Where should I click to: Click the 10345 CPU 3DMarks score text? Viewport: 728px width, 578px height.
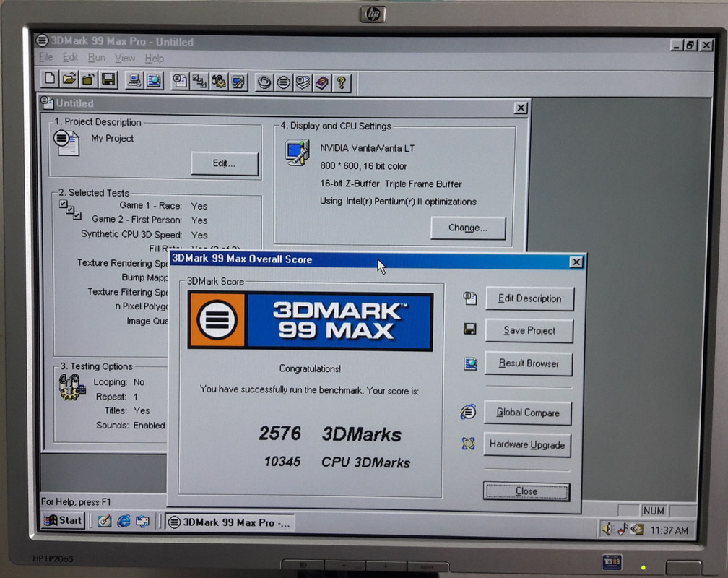pos(337,462)
